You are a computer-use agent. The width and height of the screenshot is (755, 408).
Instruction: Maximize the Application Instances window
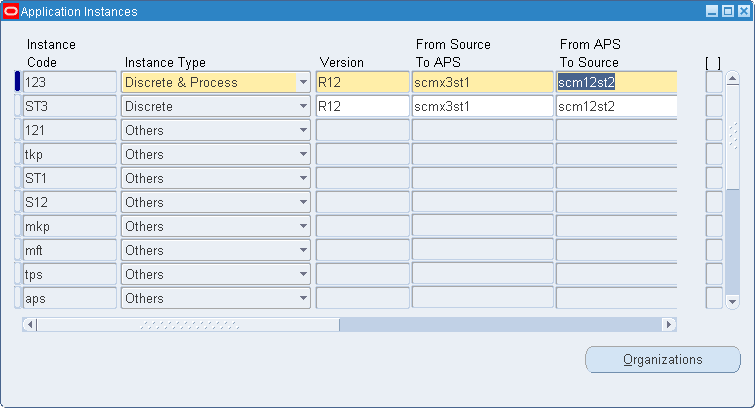click(x=728, y=11)
